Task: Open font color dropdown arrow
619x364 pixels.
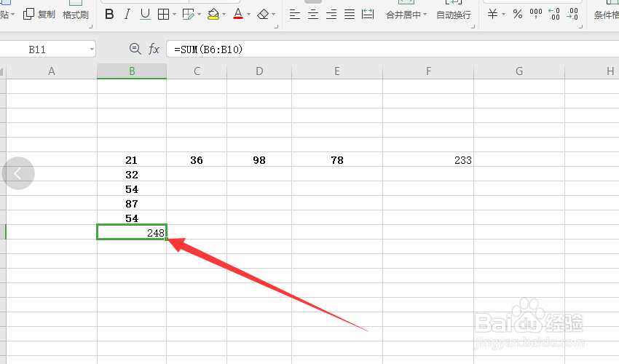Action: pyautogui.click(x=249, y=15)
